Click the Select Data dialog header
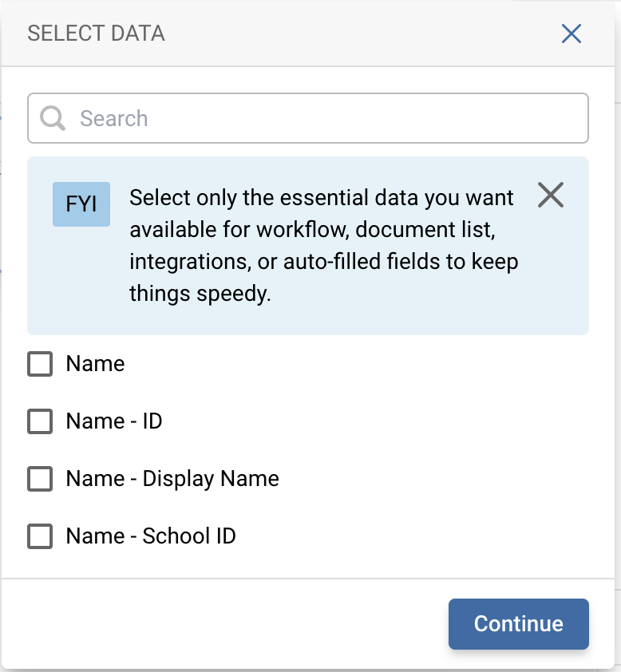Image resolution: width=621 pixels, height=672 pixels. click(96, 34)
